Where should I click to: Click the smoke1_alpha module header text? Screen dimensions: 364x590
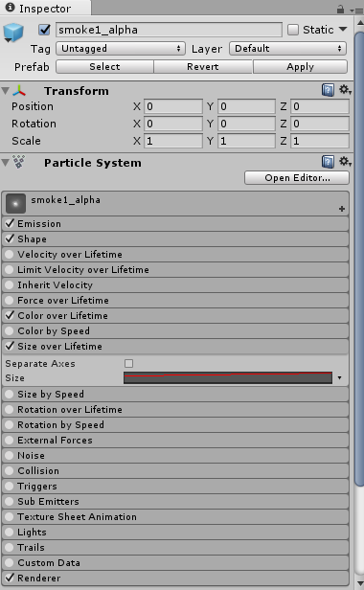click(65, 200)
